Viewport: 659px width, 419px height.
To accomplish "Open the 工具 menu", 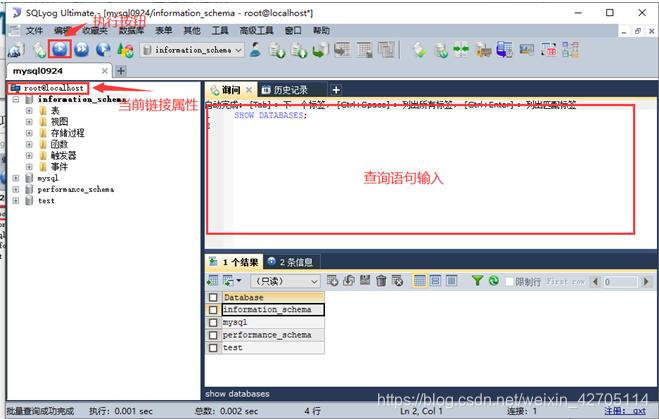I will click(x=220, y=30).
